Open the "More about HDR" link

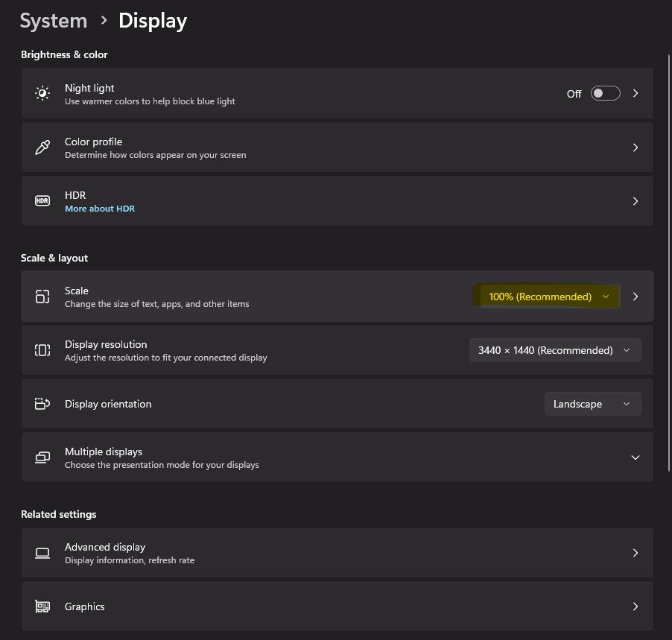(100, 209)
